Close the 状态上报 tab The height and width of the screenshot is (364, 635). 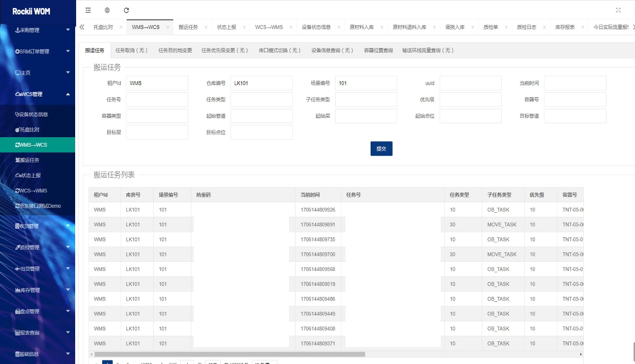pos(244,27)
